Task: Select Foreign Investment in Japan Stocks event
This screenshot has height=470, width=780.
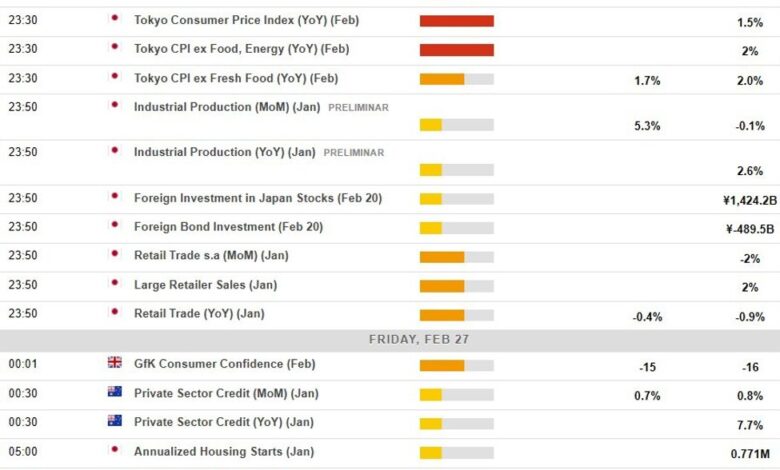Action: [x=257, y=198]
